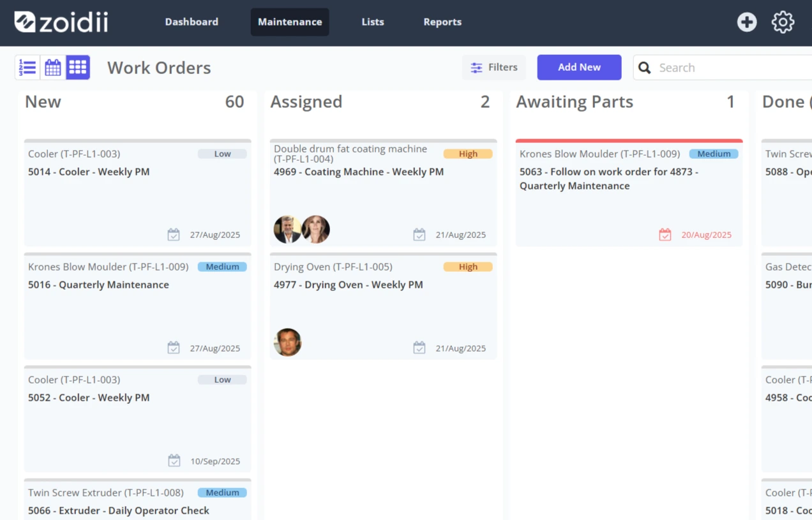Click red overdue calendar icon on 5063
Screen dimensions: 812x520
(x=665, y=235)
